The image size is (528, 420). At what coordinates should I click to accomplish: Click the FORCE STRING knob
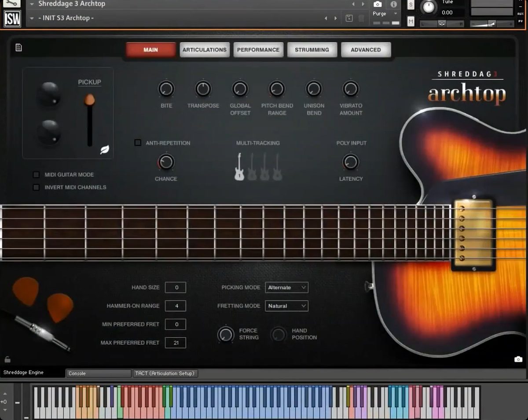point(226,334)
